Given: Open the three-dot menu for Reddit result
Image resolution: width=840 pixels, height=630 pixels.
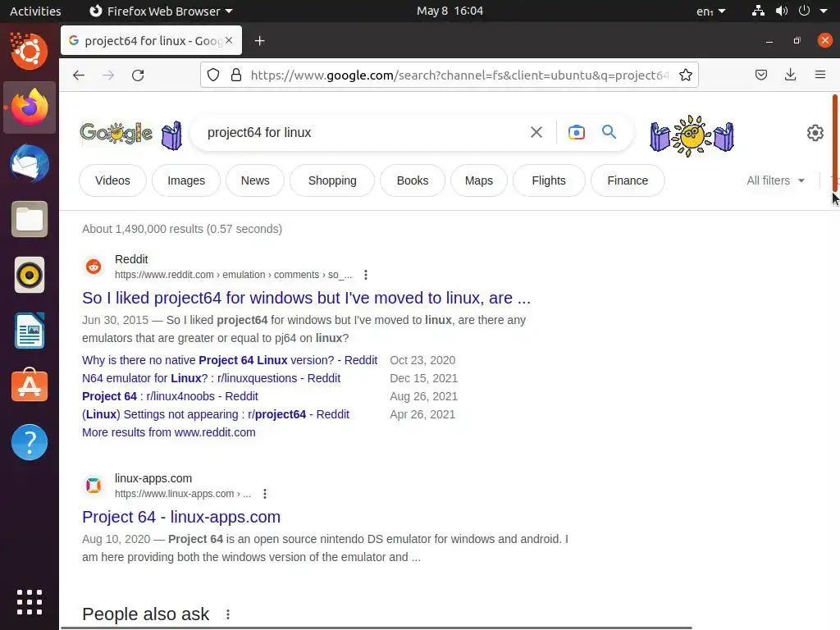Looking at the screenshot, I should coord(366,275).
